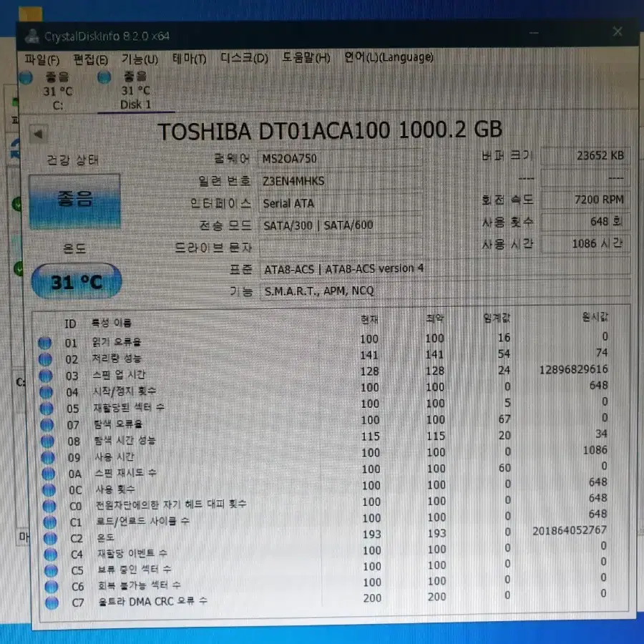Click status icon of attribute C4

pos(50,555)
